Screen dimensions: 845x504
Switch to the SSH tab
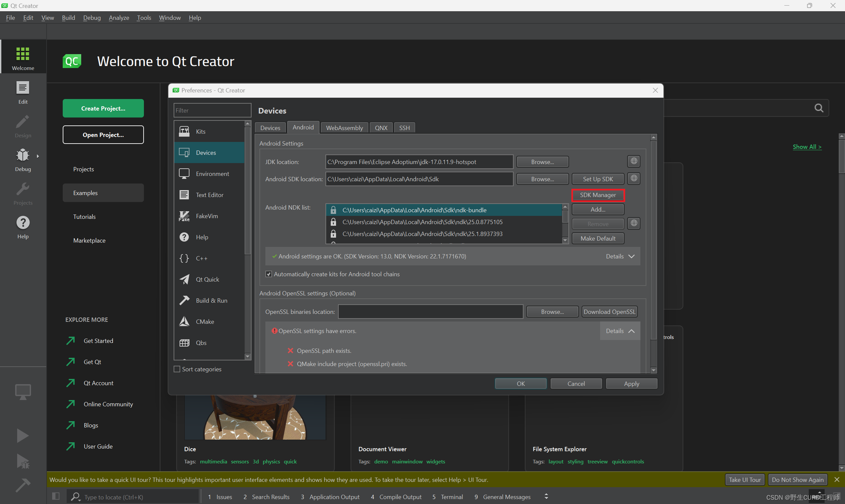click(404, 128)
